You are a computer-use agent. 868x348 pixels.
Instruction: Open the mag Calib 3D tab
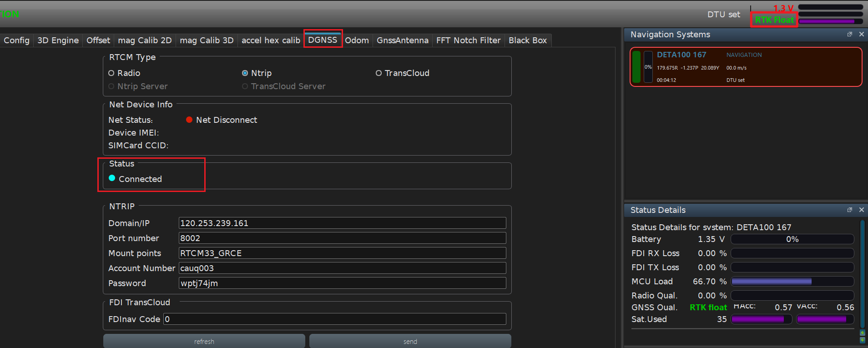click(x=207, y=40)
